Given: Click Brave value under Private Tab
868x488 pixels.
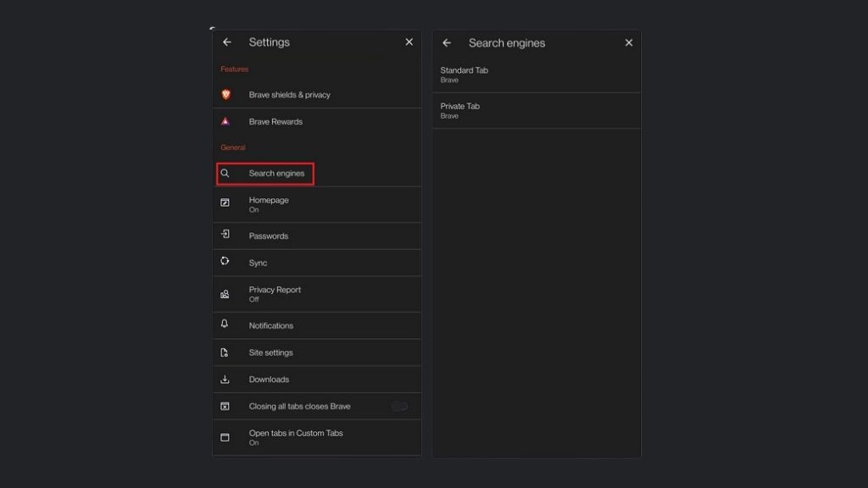Looking at the screenshot, I should (x=449, y=116).
